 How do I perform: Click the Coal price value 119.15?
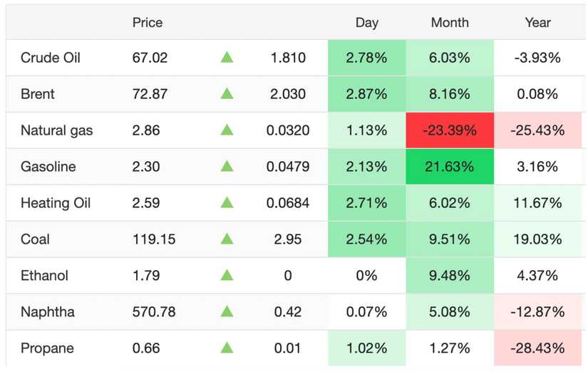point(153,239)
